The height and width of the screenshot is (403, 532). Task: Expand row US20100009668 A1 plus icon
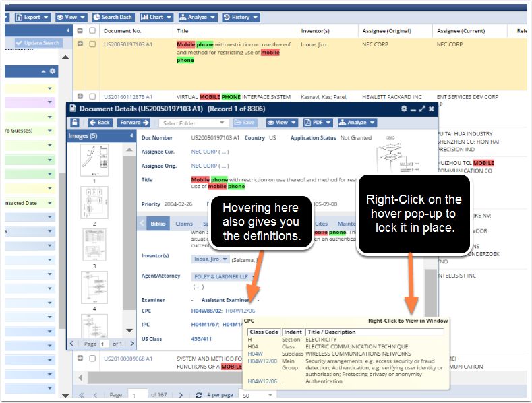[80, 358]
